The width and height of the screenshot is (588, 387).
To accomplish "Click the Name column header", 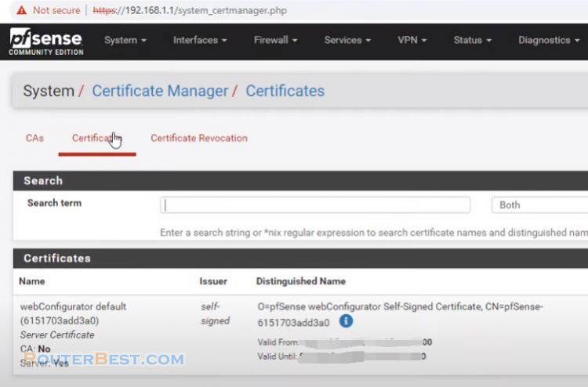I will click(32, 281).
